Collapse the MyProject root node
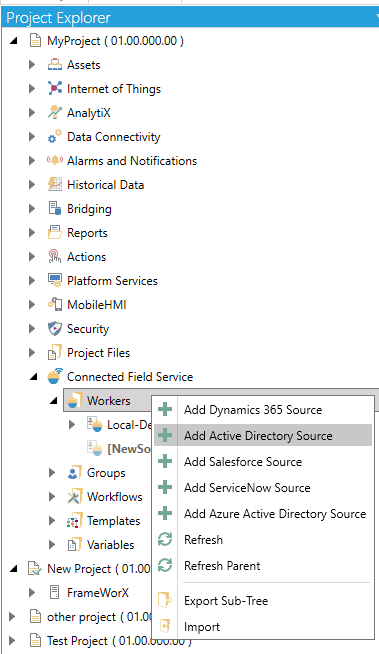Viewport: 379px width, 654px height. (x=14, y=41)
